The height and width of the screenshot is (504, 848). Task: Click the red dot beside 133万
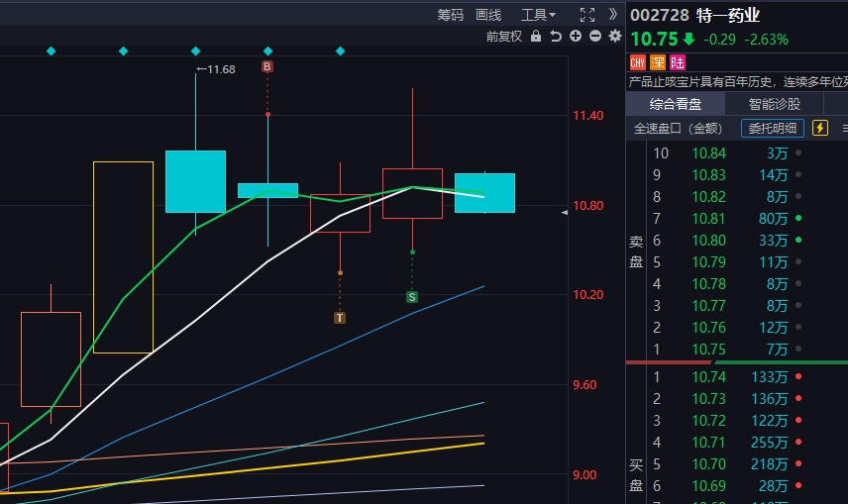[798, 376]
